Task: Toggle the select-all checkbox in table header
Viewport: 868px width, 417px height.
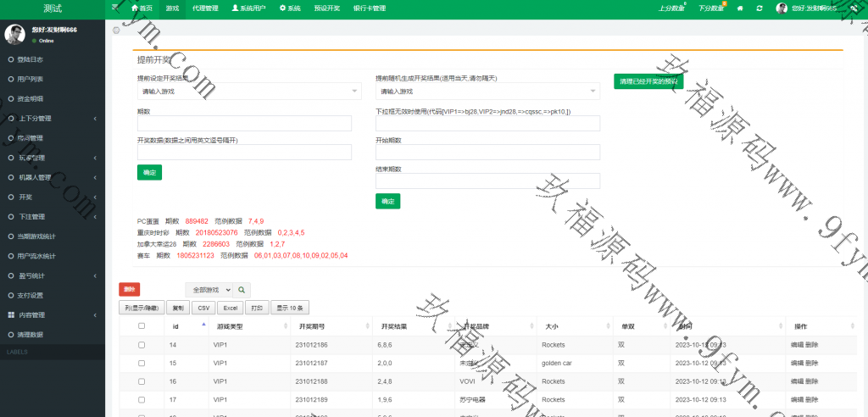Action: 142,325
